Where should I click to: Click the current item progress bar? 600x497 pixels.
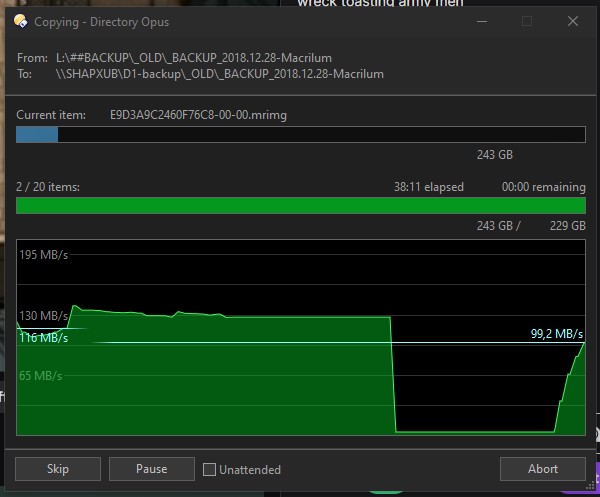pyautogui.click(x=300, y=135)
